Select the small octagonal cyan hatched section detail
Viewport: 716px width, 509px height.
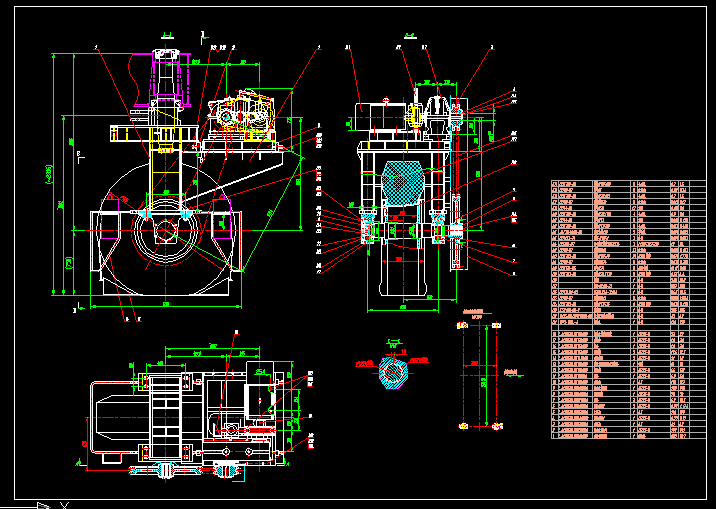(x=393, y=373)
